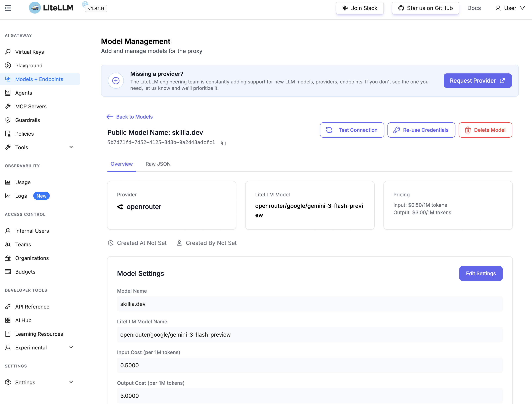The height and width of the screenshot is (404, 532).
Task: Expand the Settings menu chevron
Action: pyautogui.click(x=71, y=382)
